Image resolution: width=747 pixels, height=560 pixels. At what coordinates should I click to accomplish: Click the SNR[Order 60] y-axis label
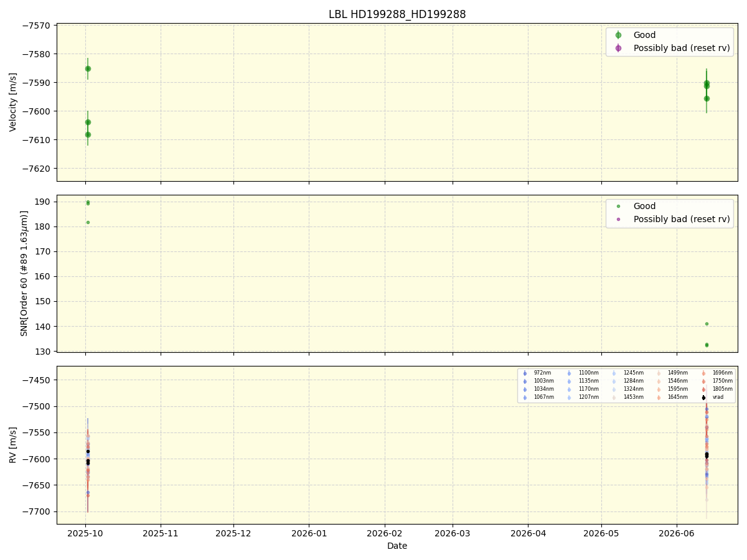pos(24,273)
